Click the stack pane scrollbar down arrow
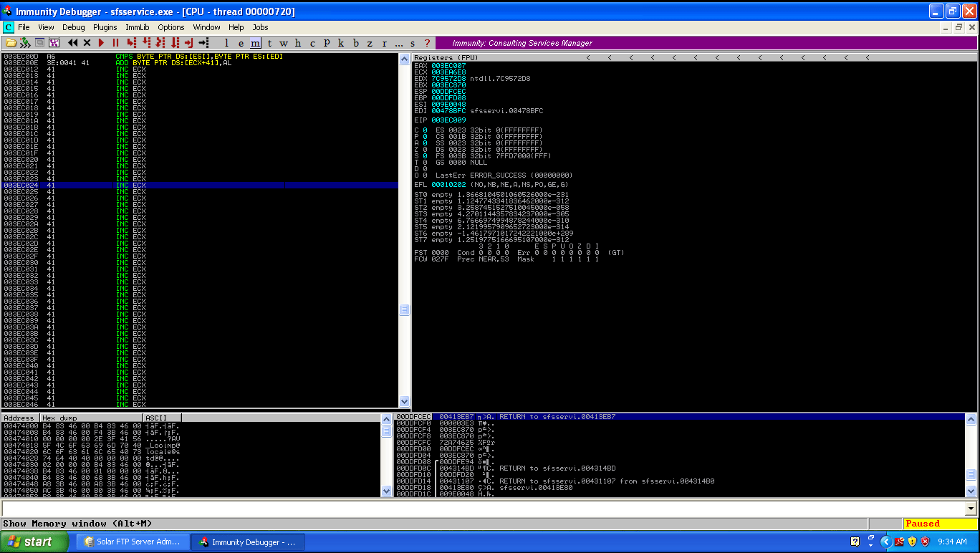The width and height of the screenshot is (980, 553). click(971, 491)
